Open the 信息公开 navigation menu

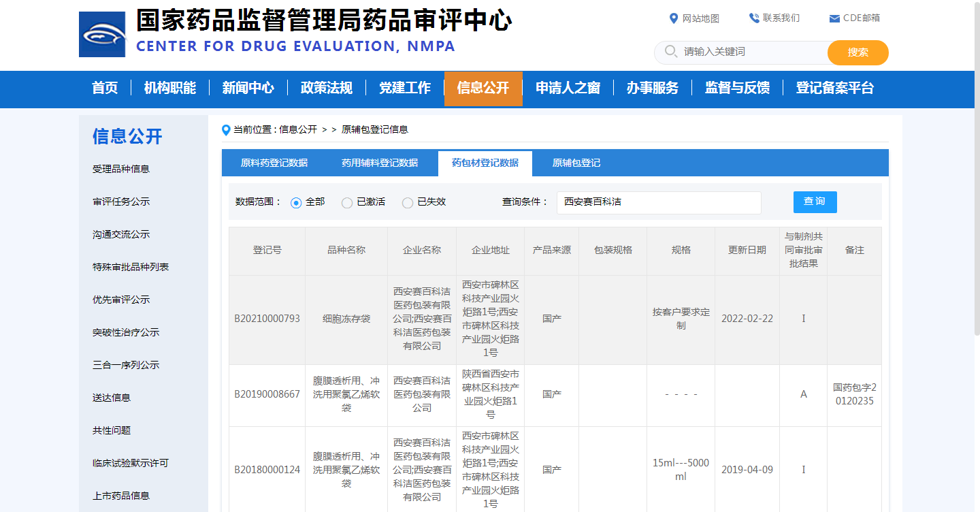pos(483,89)
